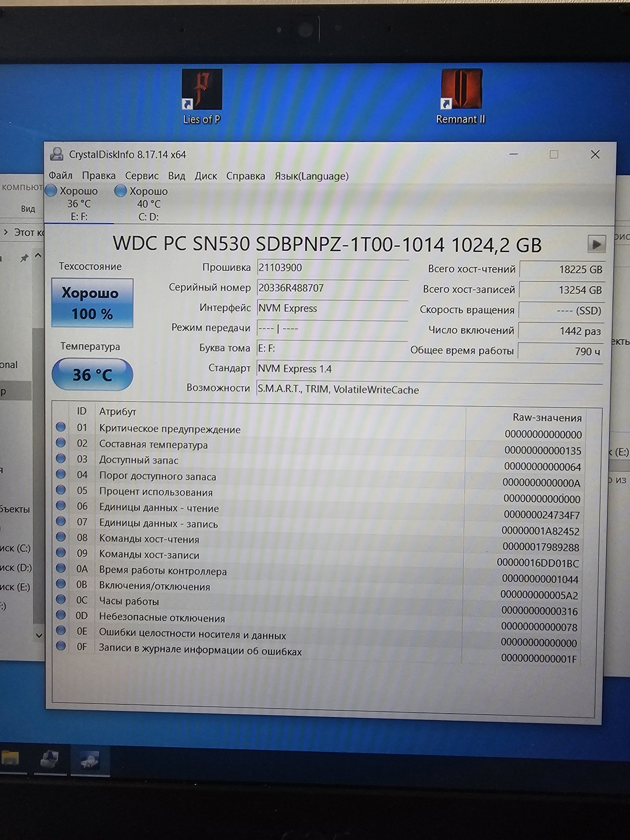The image size is (630, 840).
Task: Open the Справка menu
Action: pyautogui.click(x=246, y=176)
